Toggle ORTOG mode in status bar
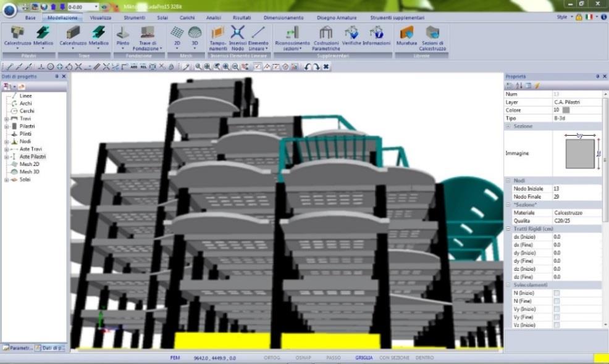The height and width of the screenshot is (364, 609). pyautogui.click(x=272, y=358)
